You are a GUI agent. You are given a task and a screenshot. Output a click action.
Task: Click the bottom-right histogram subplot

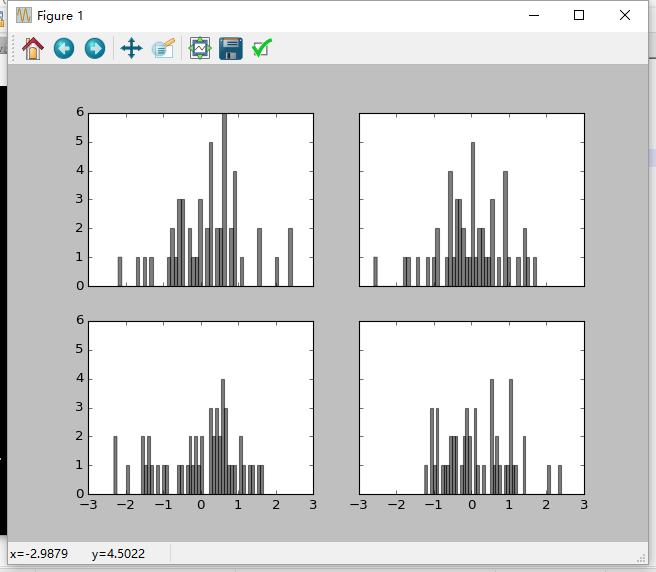tap(472, 408)
